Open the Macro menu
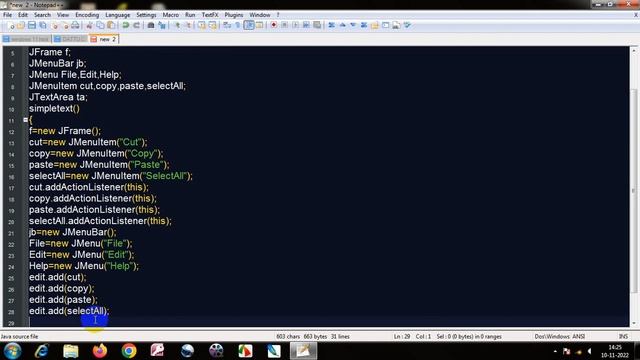 click(x=171, y=15)
